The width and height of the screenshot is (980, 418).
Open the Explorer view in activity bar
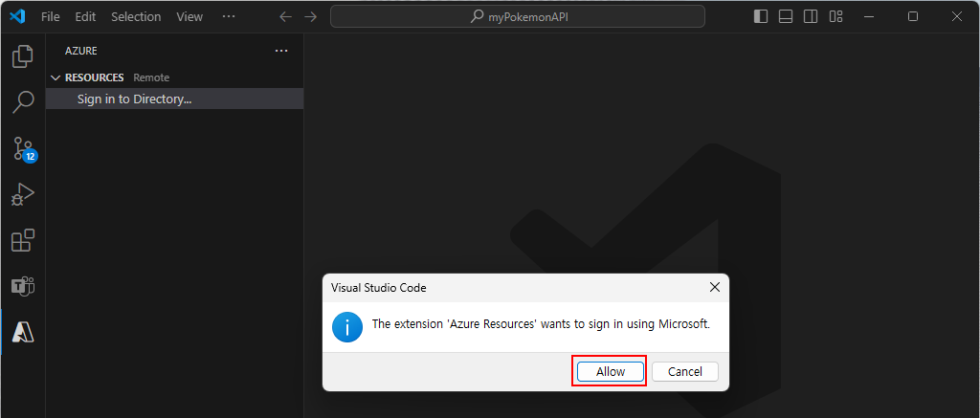23,56
